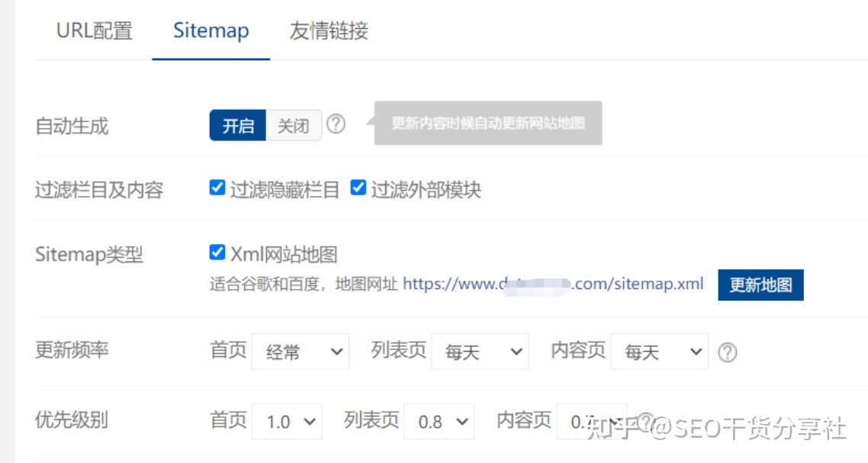The width and height of the screenshot is (868, 463).
Task: Open the 首页 update frequency dropdown showing 经常
Action: (x=301, y=352)
